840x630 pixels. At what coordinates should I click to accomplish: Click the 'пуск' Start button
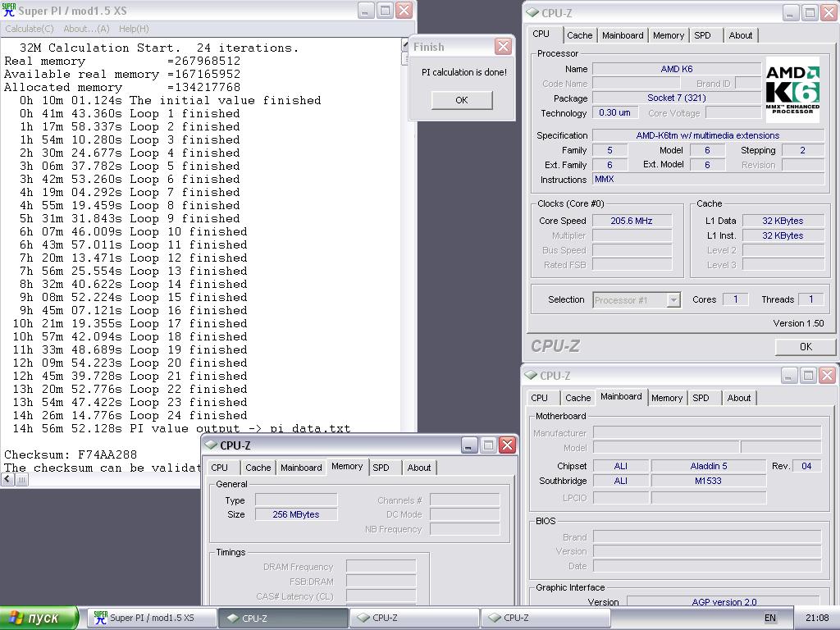39,618
